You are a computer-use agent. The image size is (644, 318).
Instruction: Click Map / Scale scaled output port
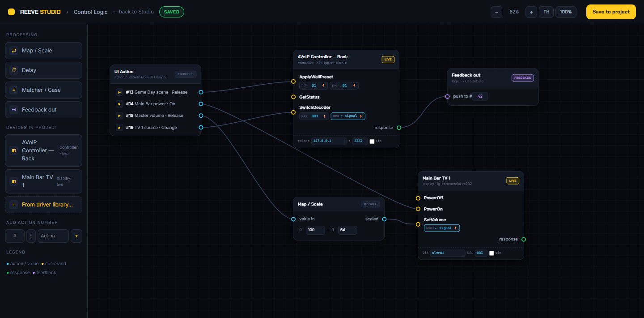[384, 219]
